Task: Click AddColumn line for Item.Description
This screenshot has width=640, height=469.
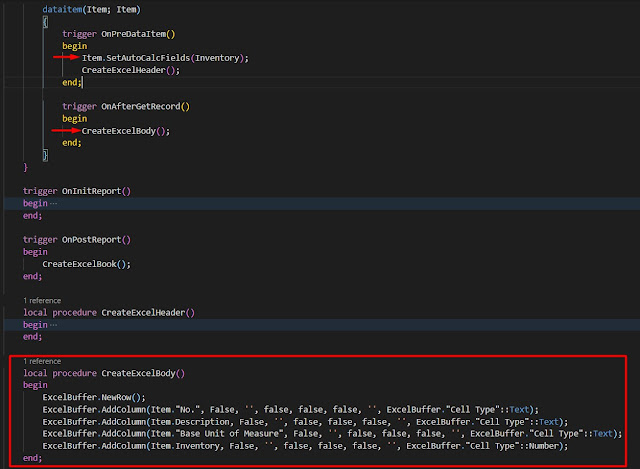Action: [x=305, y=422]
